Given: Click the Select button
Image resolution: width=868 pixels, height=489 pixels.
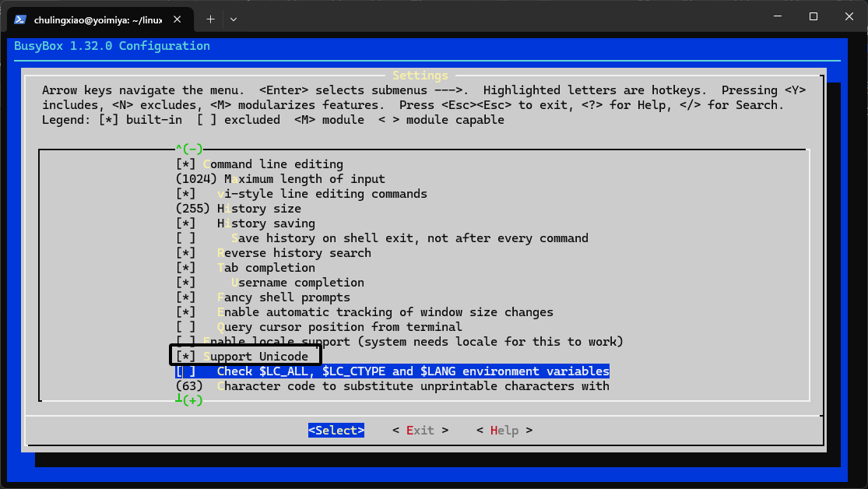Looking at the screenshot, I should point(336,431).
